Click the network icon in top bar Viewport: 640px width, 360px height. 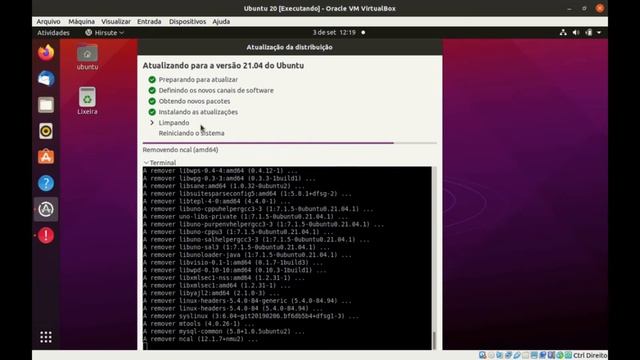click(x=563, y=33)
